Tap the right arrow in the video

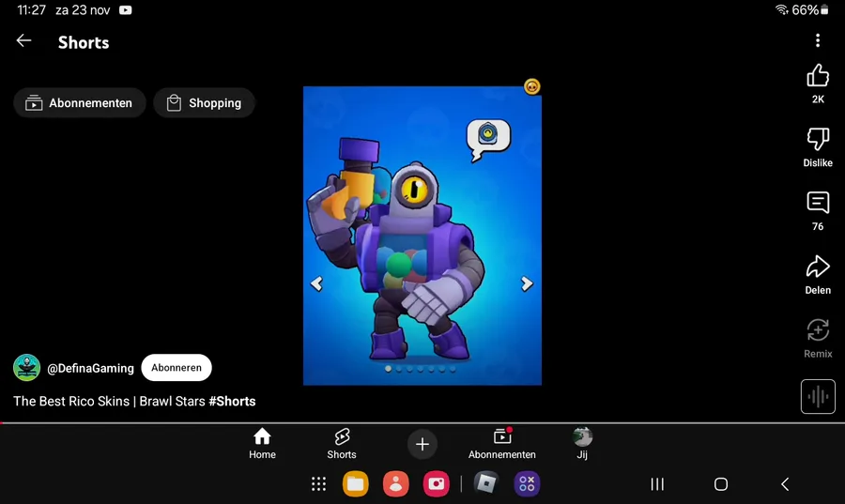(x=527, y=283)
